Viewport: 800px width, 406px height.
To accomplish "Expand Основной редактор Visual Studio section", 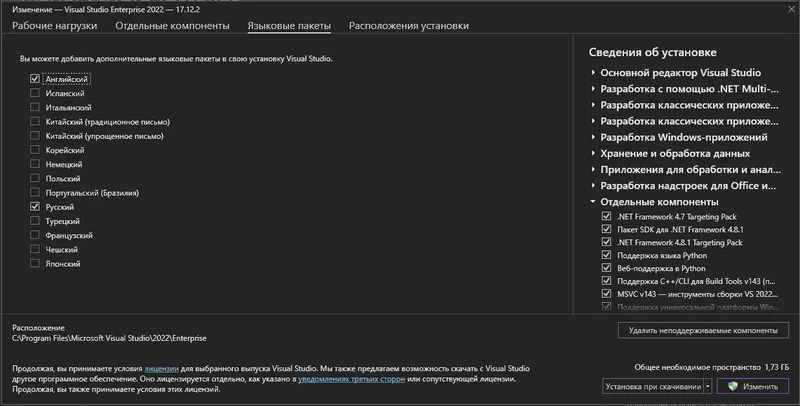I will pos(593,73).
